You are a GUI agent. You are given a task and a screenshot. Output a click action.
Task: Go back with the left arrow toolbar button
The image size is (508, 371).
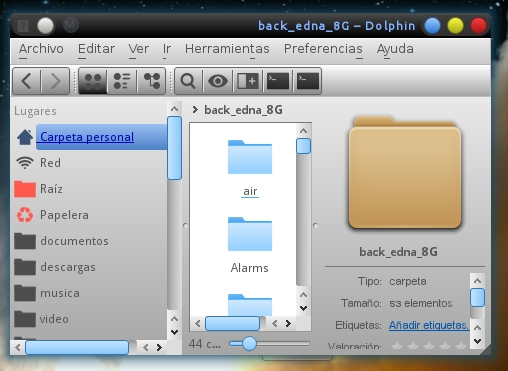[x=27, y=81]
